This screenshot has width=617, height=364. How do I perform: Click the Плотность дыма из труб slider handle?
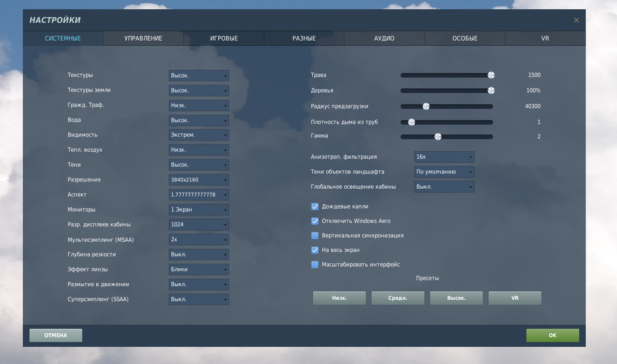(x=412, y=122)
